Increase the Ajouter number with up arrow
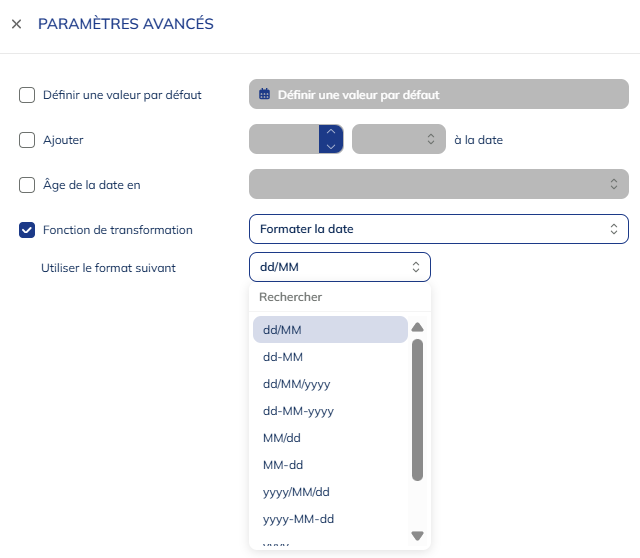Image resolution: width=640 pixels, height=558 pixels. point(331,132)
